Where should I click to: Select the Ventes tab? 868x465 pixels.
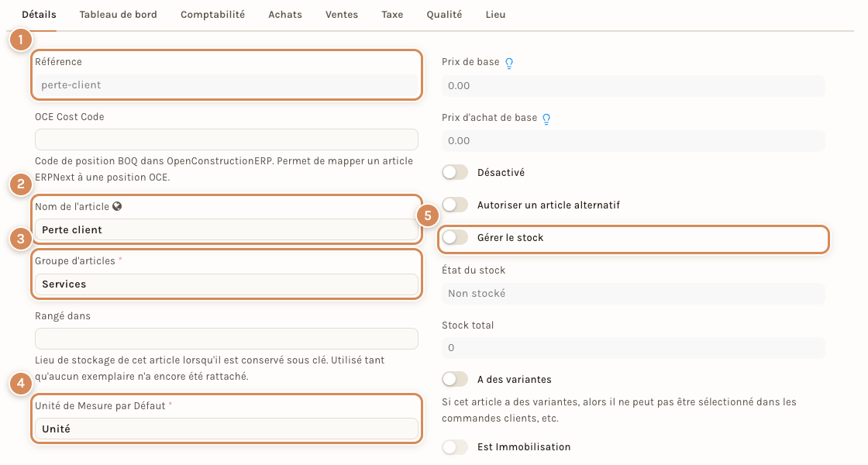pyautogui.click(x=342, y=15)
